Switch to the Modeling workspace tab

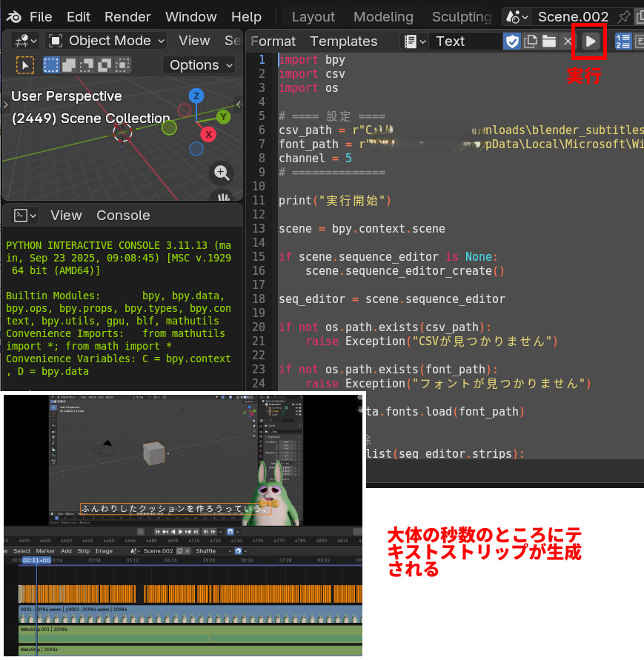(x=383, y=16)
